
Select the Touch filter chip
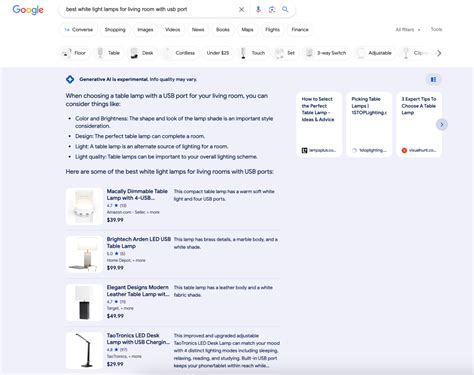253,53
